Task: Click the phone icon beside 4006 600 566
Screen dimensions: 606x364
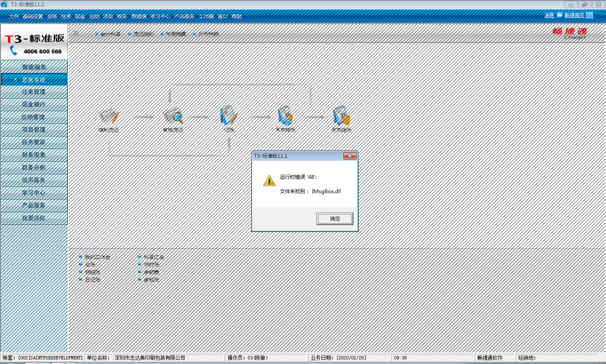Action: pos(13,51)
